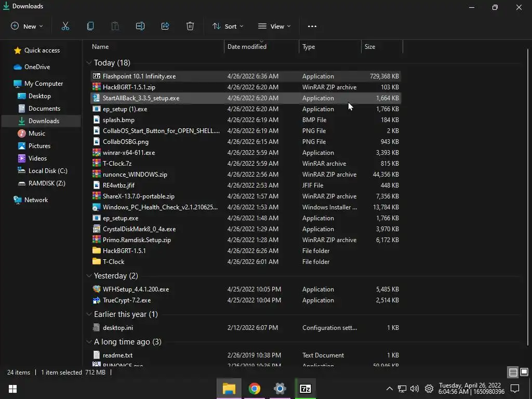Go to Pictures folder in sidebar

tap(34, 146)
